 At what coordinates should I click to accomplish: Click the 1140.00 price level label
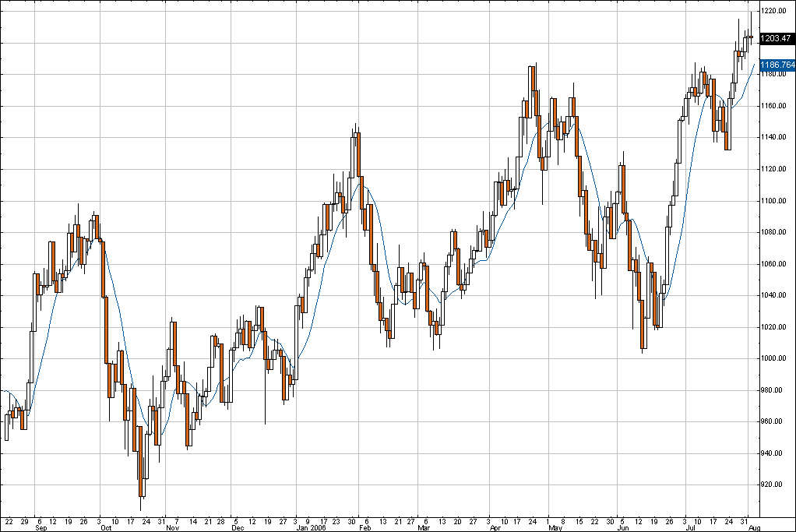775,137
